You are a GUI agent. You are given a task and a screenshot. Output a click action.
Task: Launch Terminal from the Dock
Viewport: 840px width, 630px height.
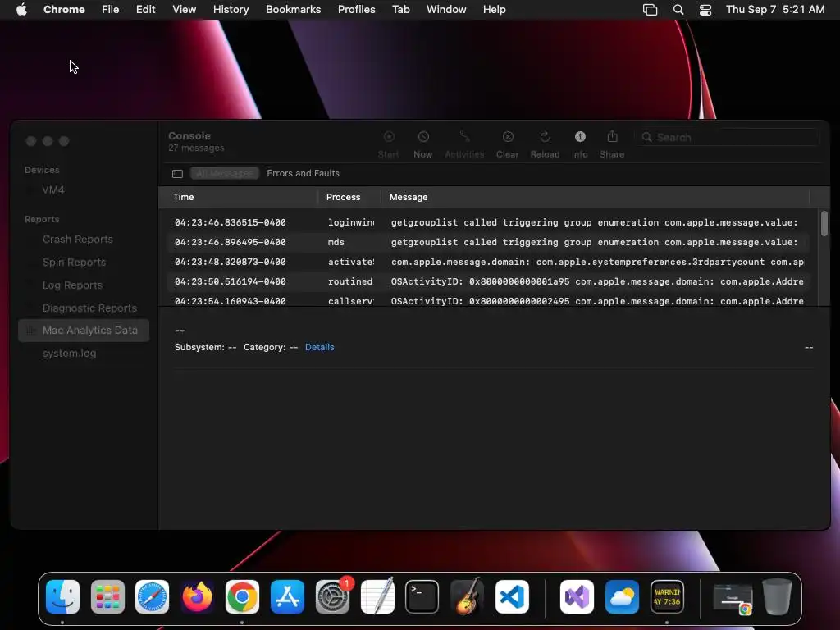[422, 596]
